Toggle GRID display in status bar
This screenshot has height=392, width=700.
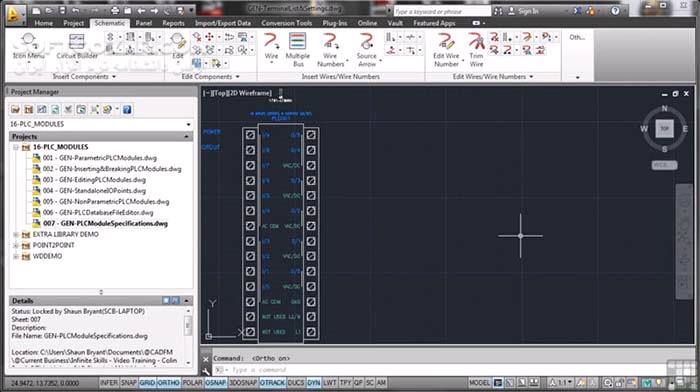(x=147, y=383)
